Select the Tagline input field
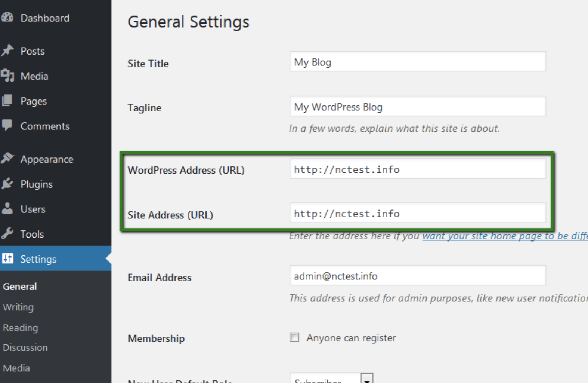Screen dimensions: 588x383 [x=417, y=107]
